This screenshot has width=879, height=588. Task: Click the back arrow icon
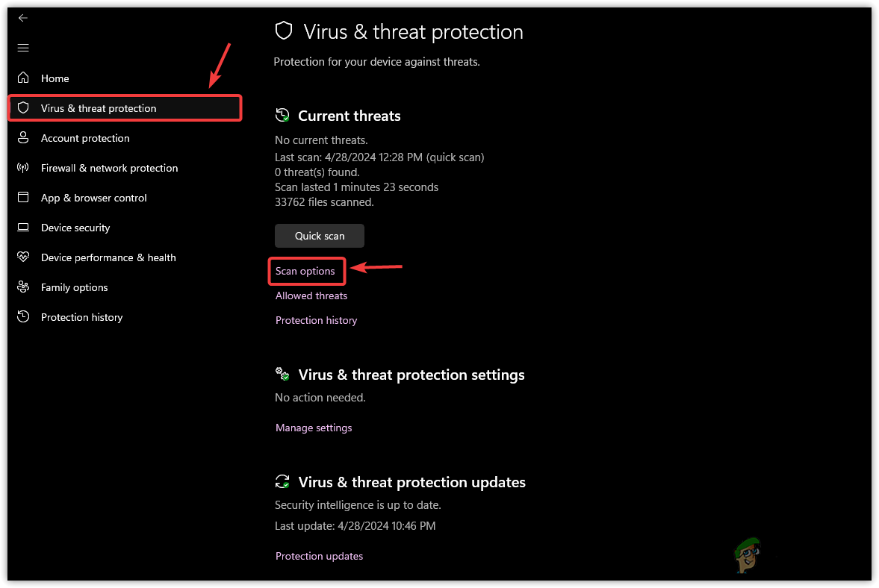23,18
